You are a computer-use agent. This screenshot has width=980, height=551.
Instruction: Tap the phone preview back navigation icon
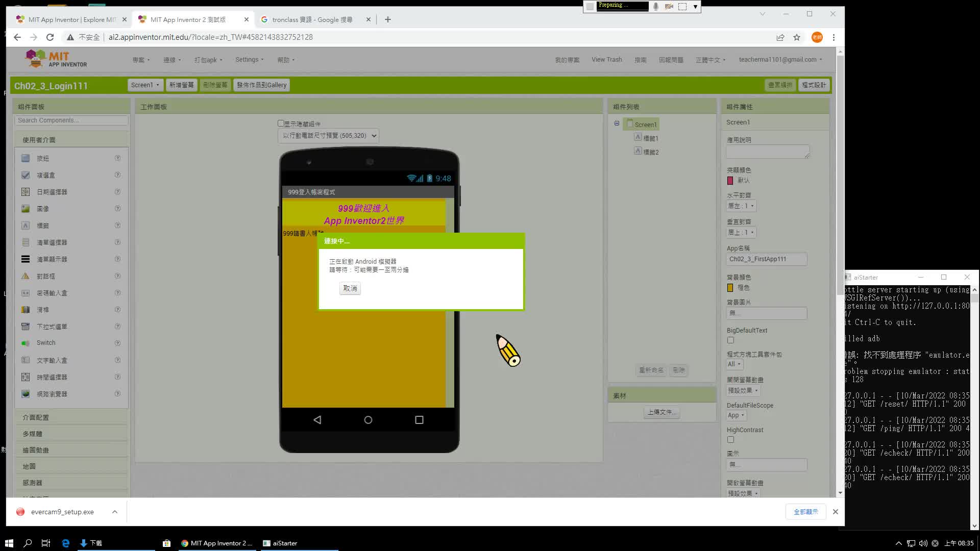317,420
